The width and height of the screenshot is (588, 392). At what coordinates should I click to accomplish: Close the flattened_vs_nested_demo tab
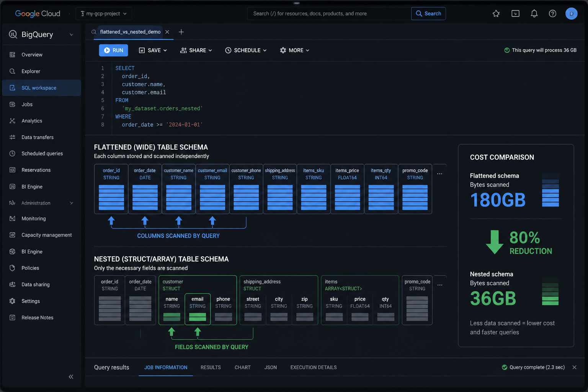coord(167,32)
